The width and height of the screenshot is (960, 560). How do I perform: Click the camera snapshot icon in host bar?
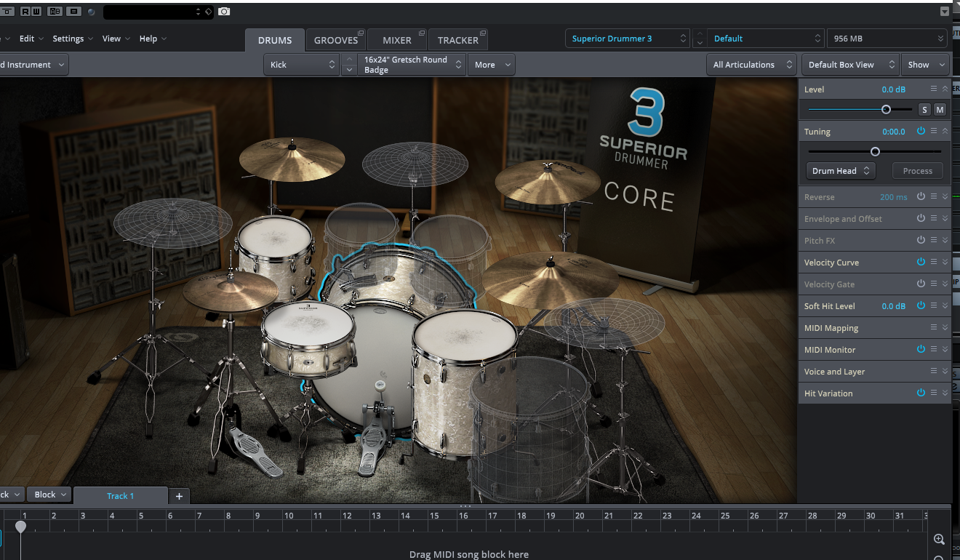pos(224,12)
